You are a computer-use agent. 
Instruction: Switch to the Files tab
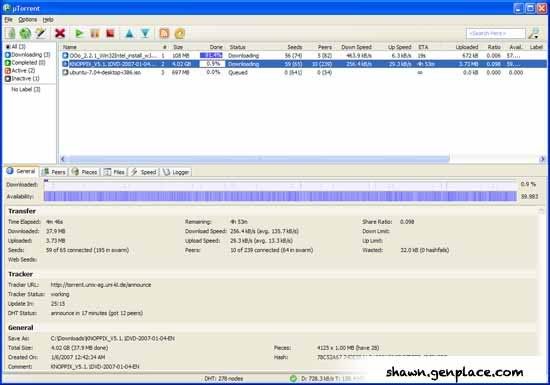114,172
